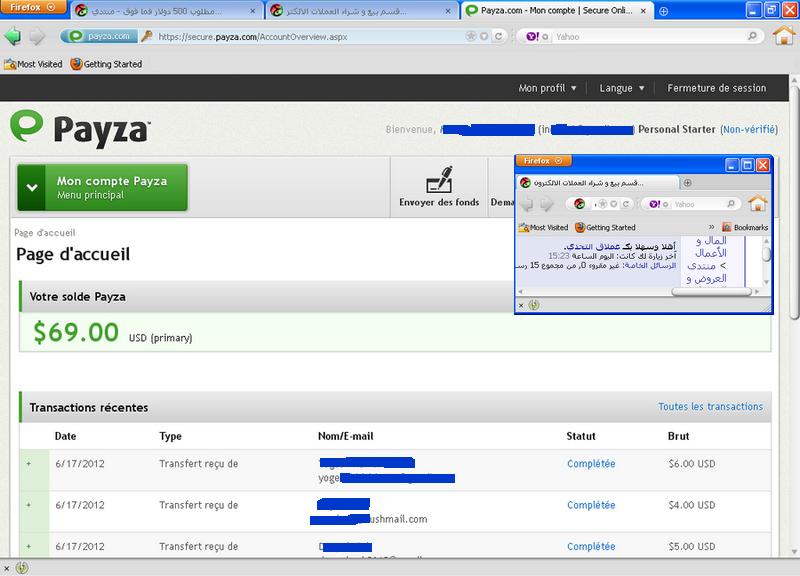
Task: Select the Arabic tab in small Firefox window
Action: coord(598,183)
